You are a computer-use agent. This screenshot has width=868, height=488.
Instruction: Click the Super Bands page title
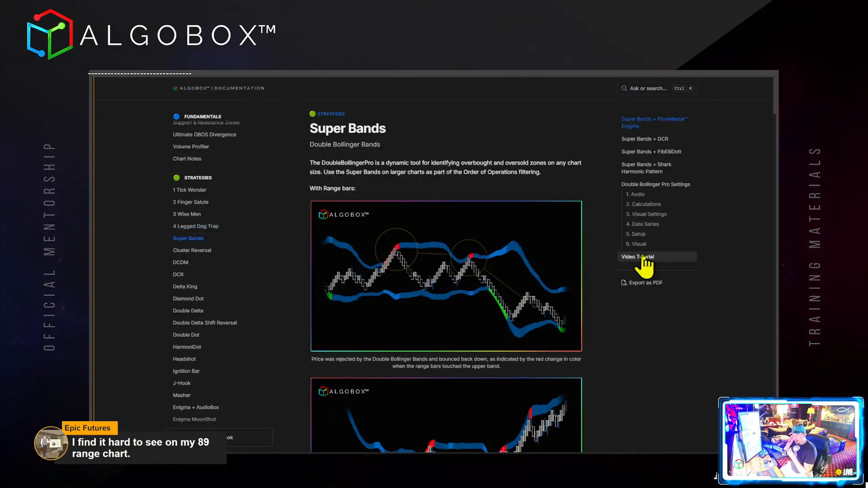[x=348, y=128]
